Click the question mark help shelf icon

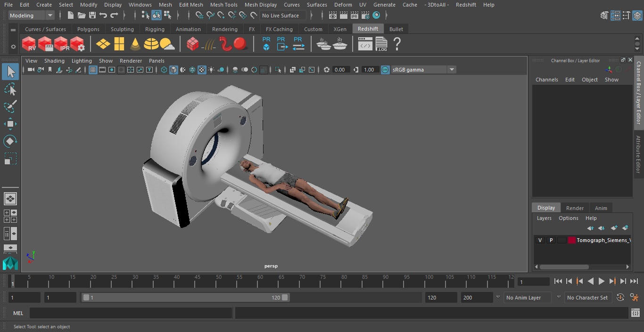pos(397,44)
